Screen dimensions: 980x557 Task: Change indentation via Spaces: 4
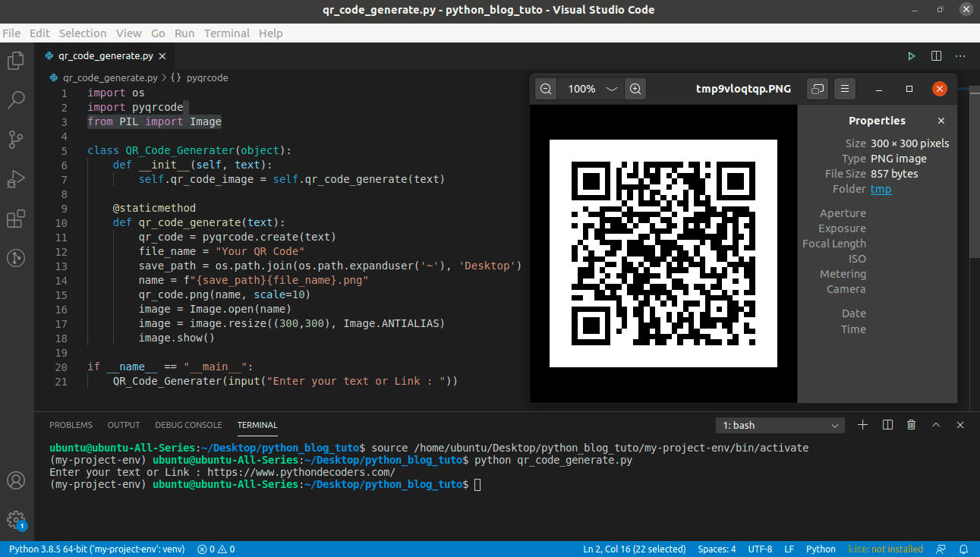(x=717, y=549)
